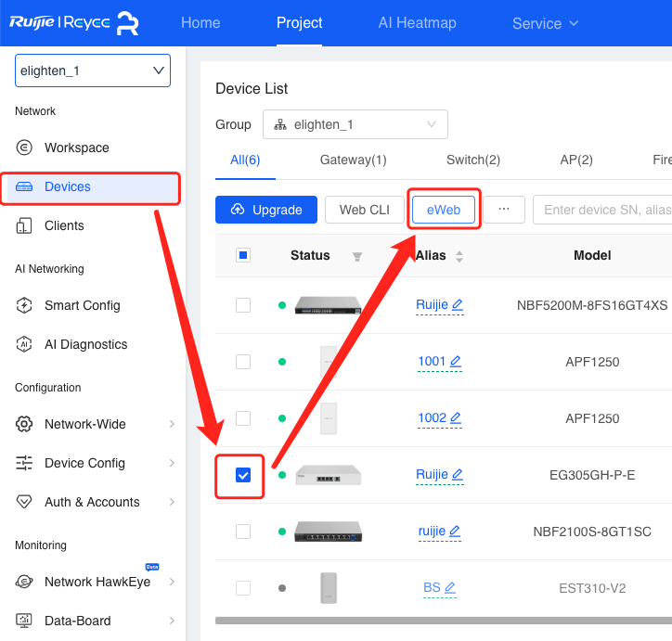Open the Group elighten_1 dropdown
672x641 pixels.
[x=355, y=124]
